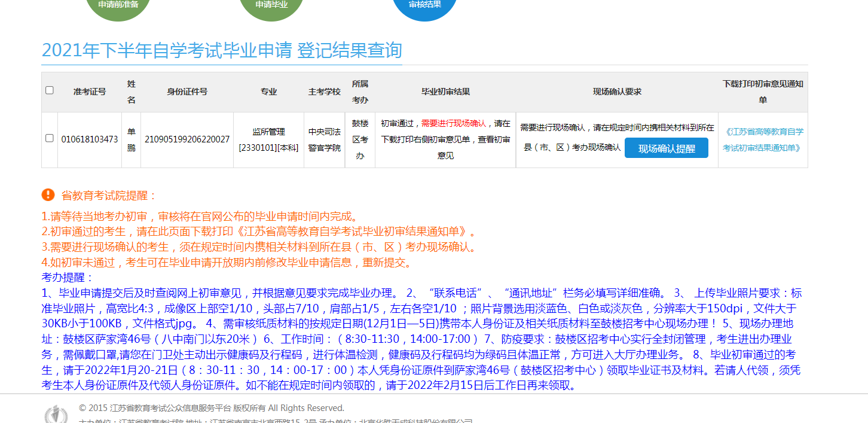Check the row checkbox for 010618103473
This screenshot has height=423, width=868.
(x=50, y=138)
